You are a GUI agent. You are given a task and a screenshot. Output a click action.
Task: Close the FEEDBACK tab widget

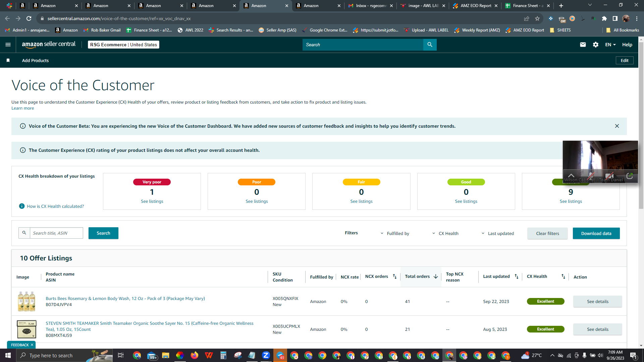[x=32, y=345]
